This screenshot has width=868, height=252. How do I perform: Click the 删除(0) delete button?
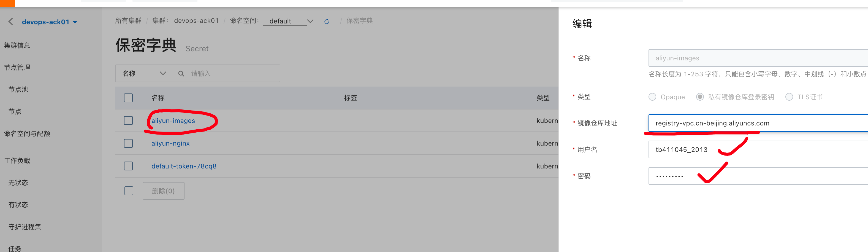pyautogui.click(x=163, y=191)
